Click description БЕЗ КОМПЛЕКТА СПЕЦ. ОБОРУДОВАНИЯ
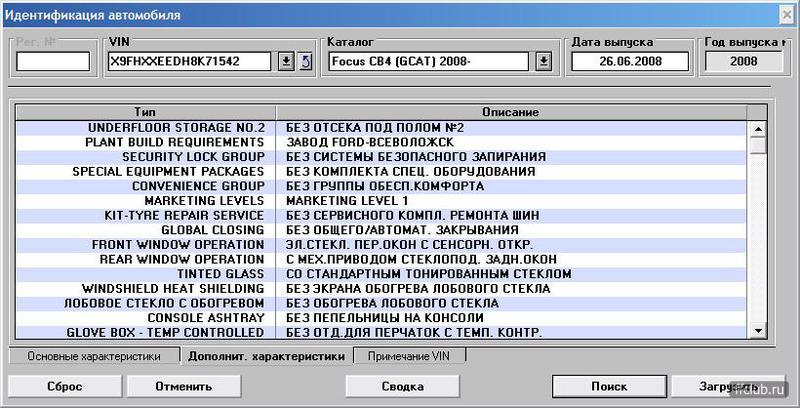 pyautogui.click(x=410, y=171)
